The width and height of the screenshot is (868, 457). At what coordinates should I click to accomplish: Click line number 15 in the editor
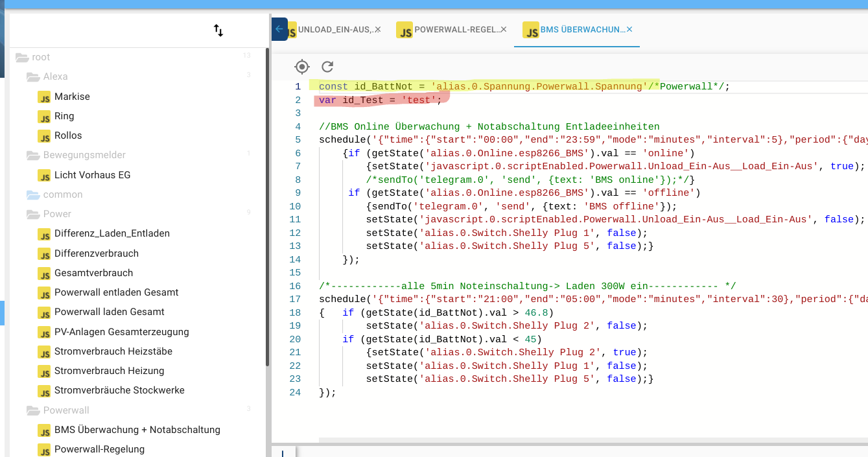(x=296, y=273)
